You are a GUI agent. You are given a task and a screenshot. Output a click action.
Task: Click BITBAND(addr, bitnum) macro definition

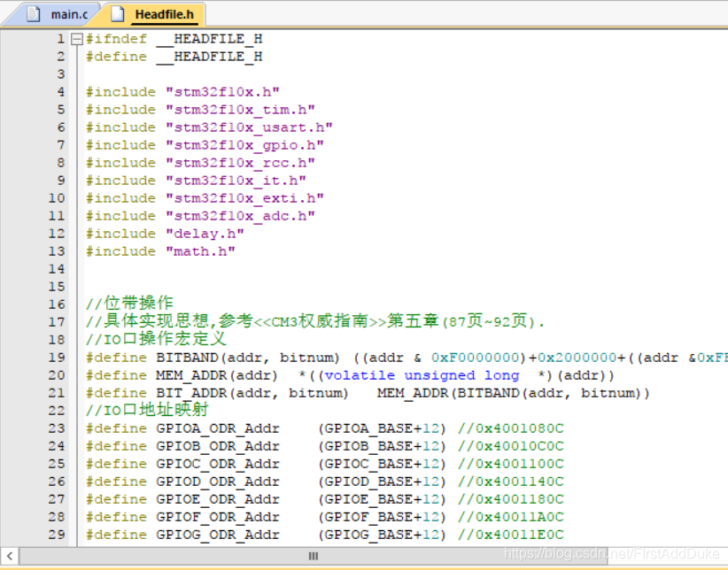coord(248,358)
